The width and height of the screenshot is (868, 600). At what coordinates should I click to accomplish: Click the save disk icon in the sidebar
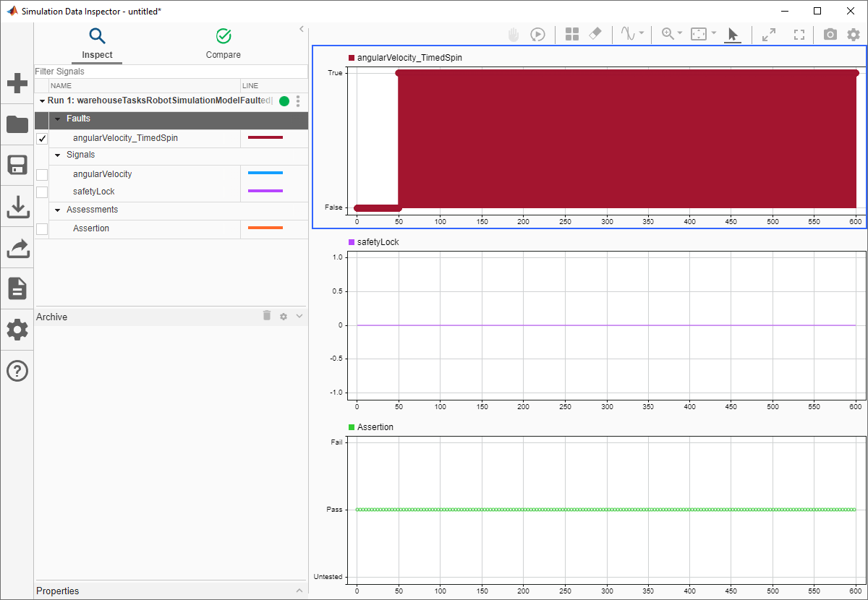tap(17, 165)
